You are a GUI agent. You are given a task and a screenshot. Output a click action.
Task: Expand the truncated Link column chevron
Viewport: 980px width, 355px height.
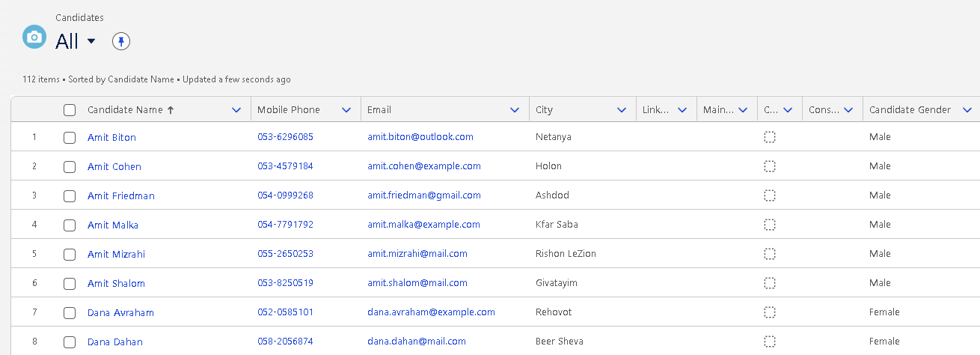pyautogui.click(x=682, y=110)
